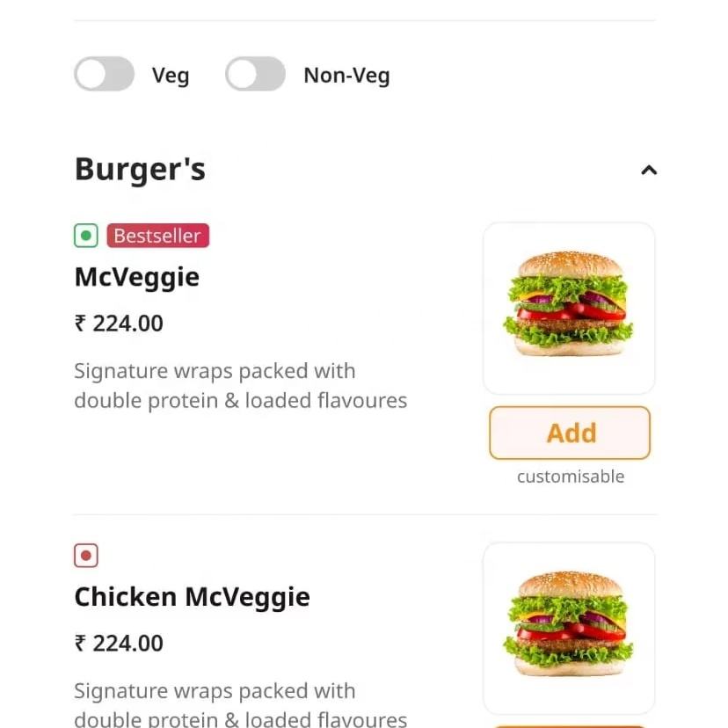Open the McVeggie burger image
The image size is (728, 728).
pos(569,308)
